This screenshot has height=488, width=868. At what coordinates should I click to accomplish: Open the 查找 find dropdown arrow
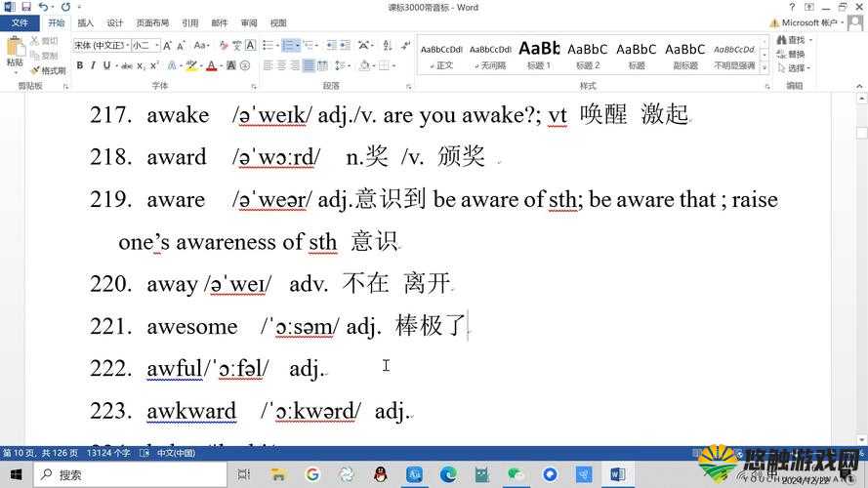(810, 40)
